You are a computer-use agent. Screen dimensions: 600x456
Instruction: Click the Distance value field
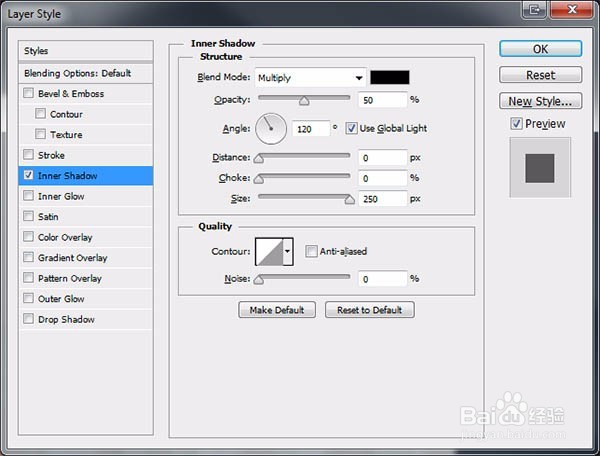point(382,158)
